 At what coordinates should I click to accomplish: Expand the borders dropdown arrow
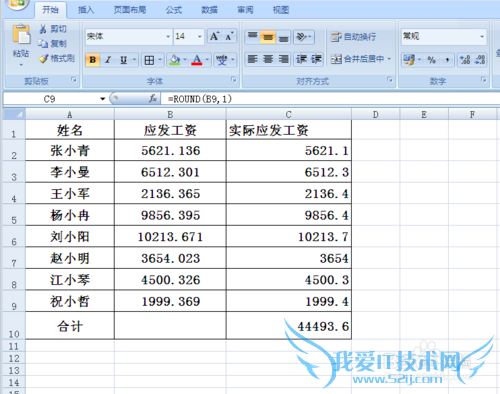click(160, 60)
